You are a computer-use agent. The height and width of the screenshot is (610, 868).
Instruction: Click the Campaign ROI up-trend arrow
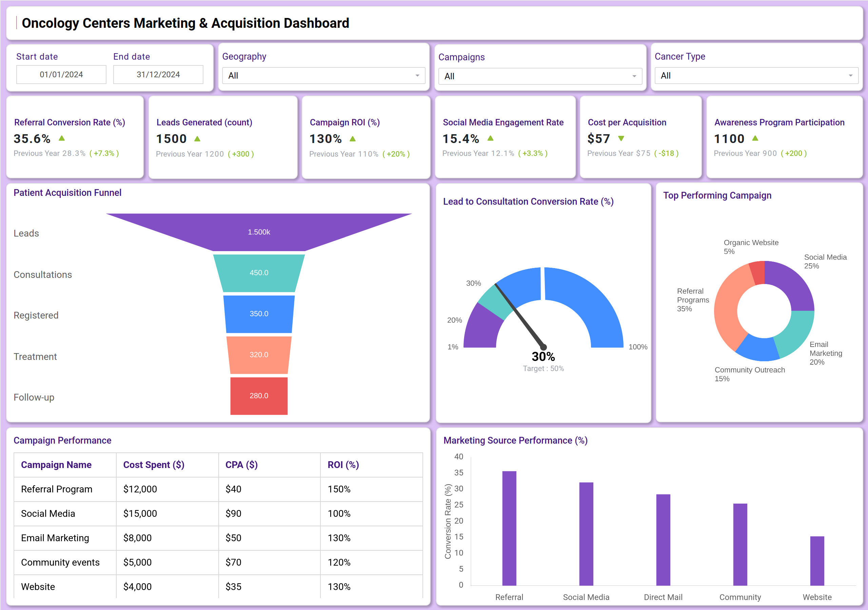coord(352,139)
